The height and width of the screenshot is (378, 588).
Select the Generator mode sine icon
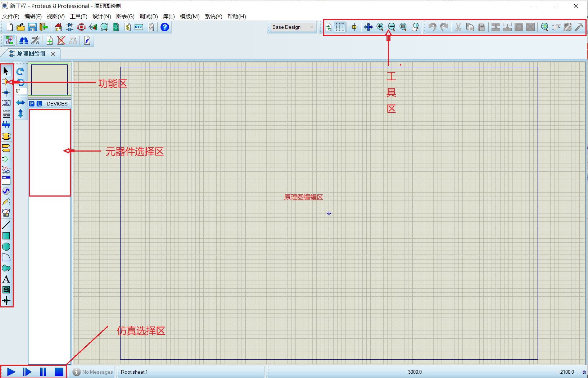point(6,191)
